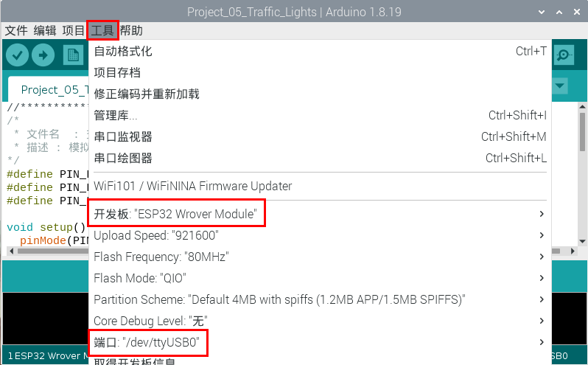
Task: Open WiFi101 / WiFiNINA Firmware Updater
Action: [193, 187]
